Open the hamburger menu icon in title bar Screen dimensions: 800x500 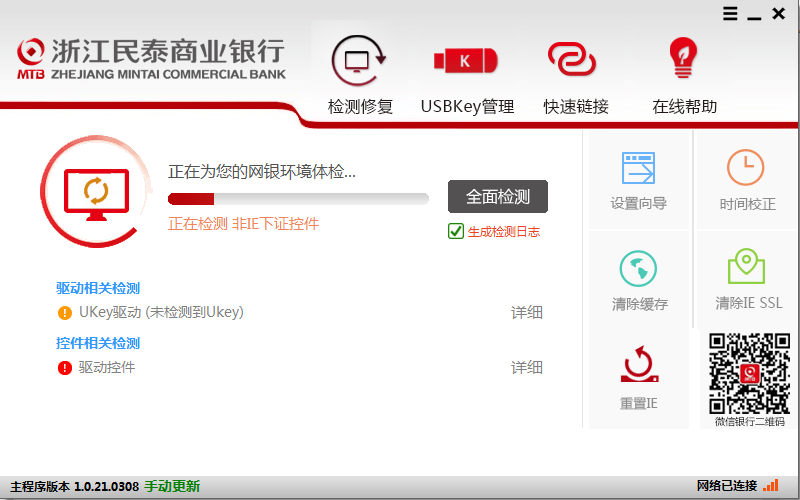[730, 13]
